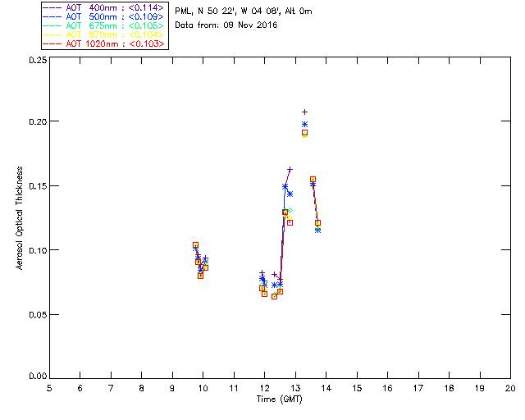Click the x-axis label 20
The image size is (525, 420).
pos(510,388)
